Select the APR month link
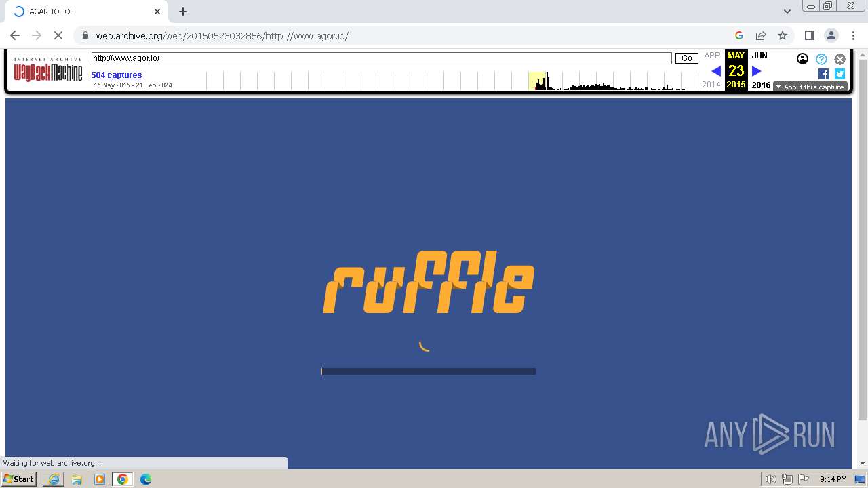Image resolution: width=868 pixels, height=488 pixels. [712, 56]
